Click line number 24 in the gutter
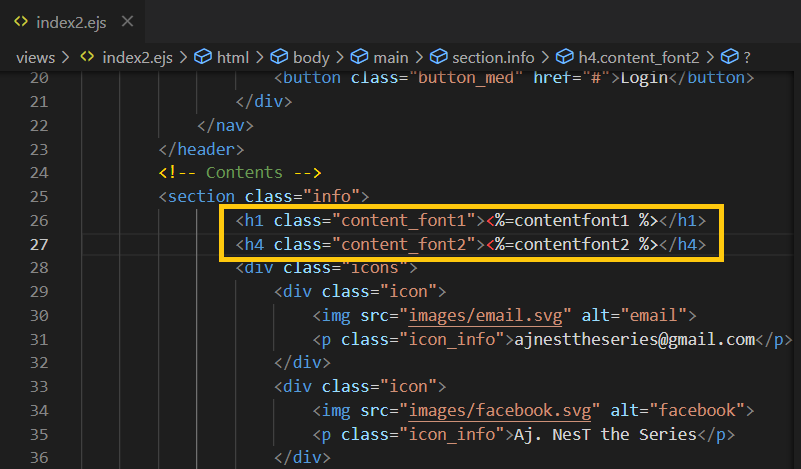Viewport: 801px width, 469px height. [39, 173]
